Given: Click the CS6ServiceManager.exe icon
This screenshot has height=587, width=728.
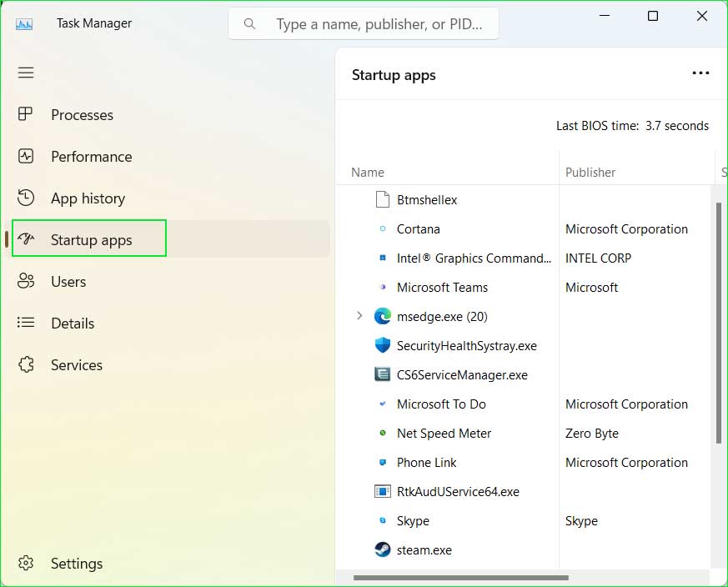Looking at the screenshot, I should [382, 374].
